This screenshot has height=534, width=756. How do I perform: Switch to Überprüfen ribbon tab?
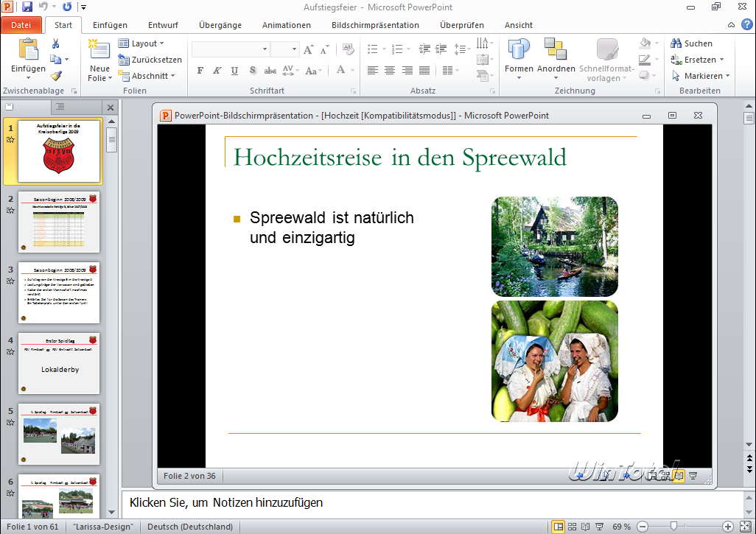tap(462, 25)
